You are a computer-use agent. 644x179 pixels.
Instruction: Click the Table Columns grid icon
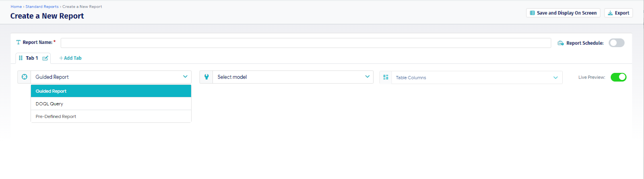click(386, 77)
